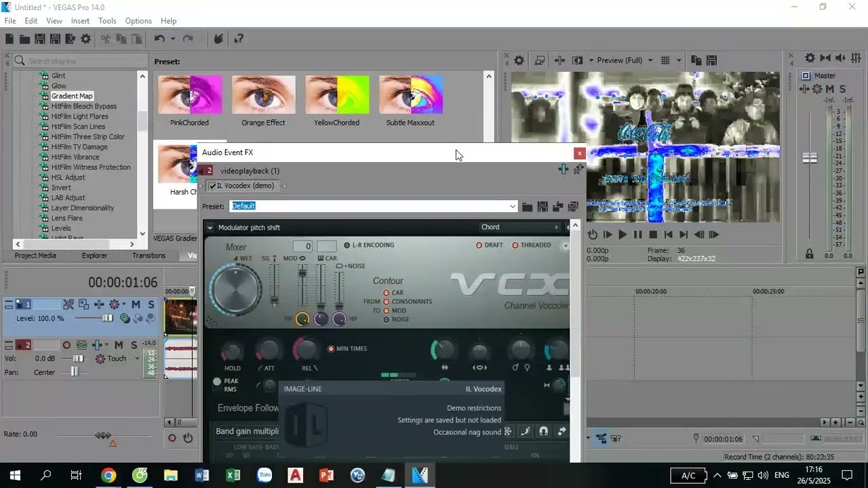This screenshot has width=868, height=488.
Task: Click the Save Preset icon in Audio Event FX
Action: [543, 206]
